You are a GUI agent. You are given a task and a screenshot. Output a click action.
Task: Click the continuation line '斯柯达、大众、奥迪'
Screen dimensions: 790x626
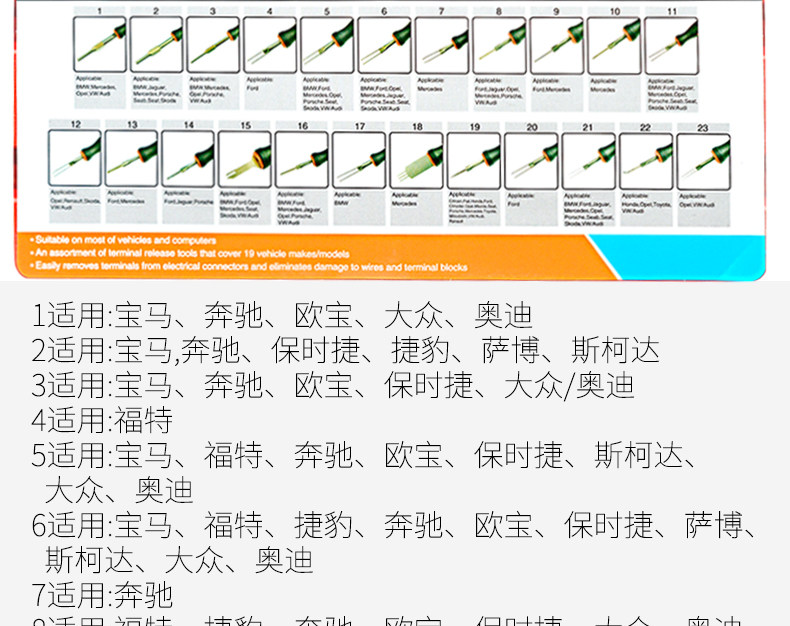click(179, 560)
